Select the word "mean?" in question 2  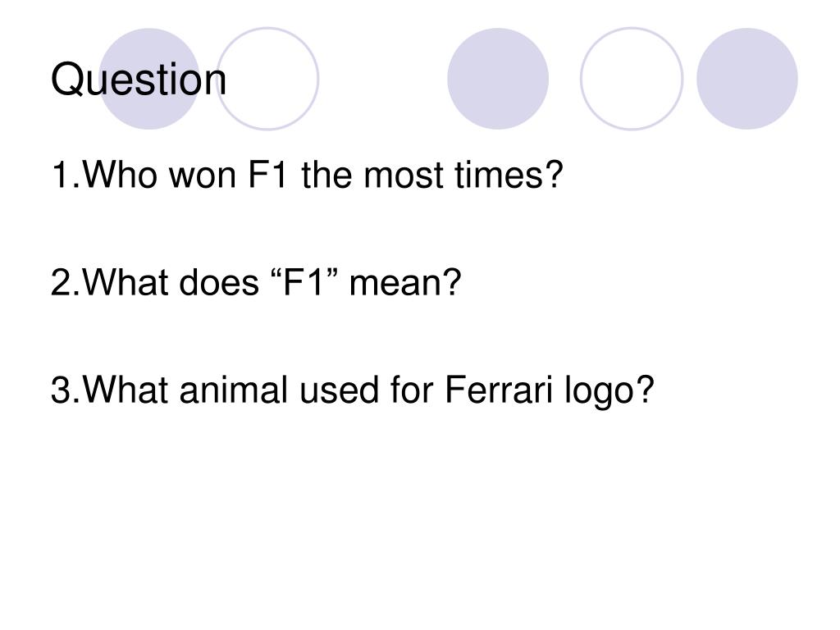click(405, 282)
